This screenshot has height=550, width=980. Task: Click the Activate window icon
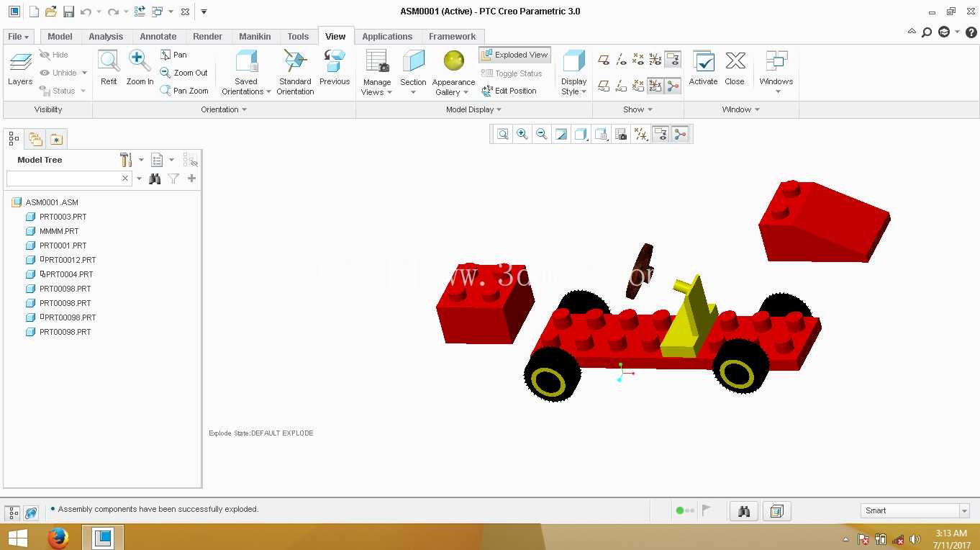[x=703, y=68]
